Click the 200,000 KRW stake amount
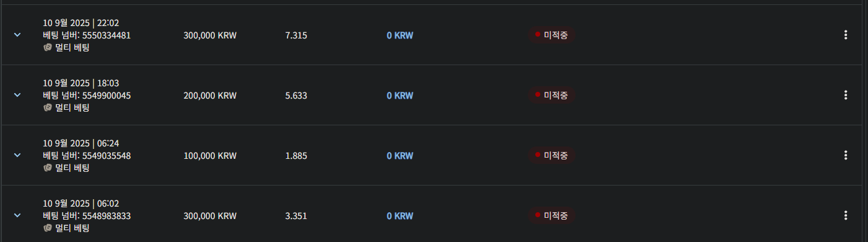Image resolution: width=868 pixels, height=242 pixels. [210, 96]
